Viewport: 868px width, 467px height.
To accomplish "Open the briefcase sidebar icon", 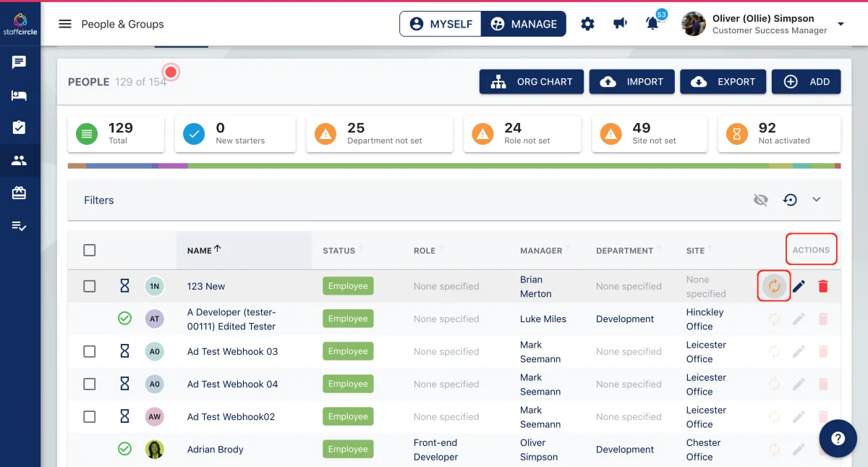I will pos(20,193).
